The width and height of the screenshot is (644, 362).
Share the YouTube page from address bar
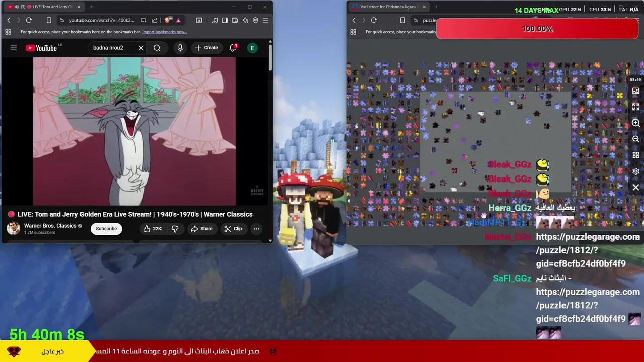pos(154,20)
